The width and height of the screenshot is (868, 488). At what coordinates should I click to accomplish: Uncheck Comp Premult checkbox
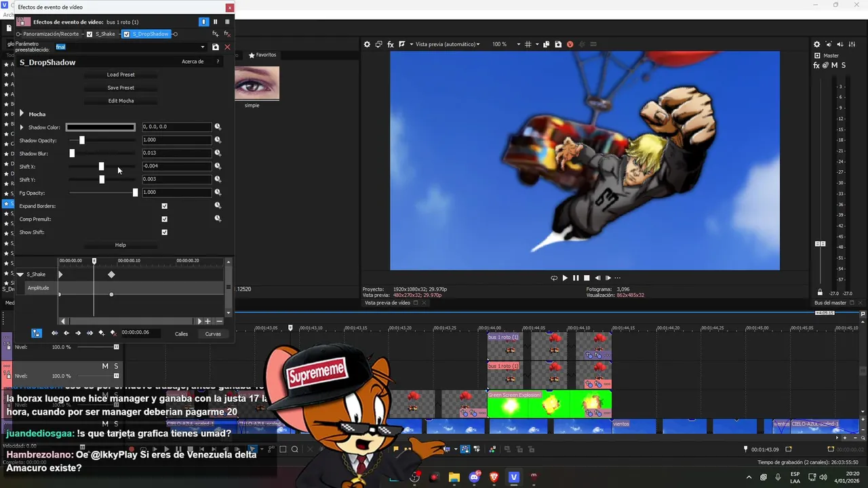tap(164, 219)
